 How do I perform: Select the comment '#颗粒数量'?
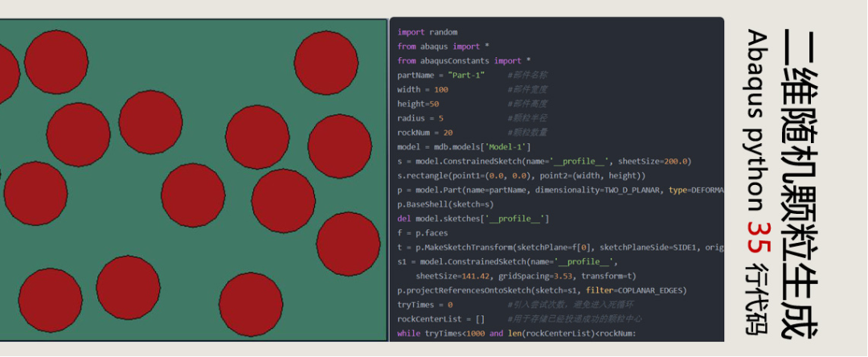(527, 133)
